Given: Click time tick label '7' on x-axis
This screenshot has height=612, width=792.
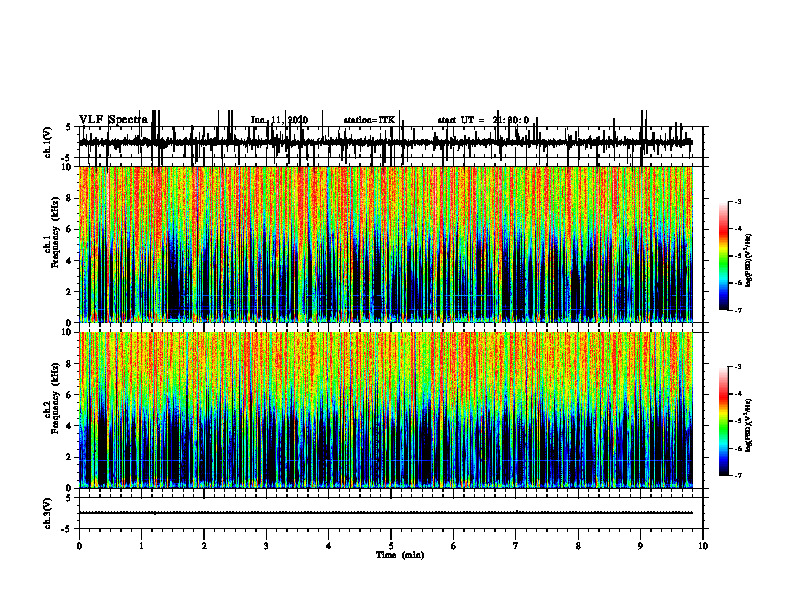Looking at the screenshot, I should click(x=516, y=546).
